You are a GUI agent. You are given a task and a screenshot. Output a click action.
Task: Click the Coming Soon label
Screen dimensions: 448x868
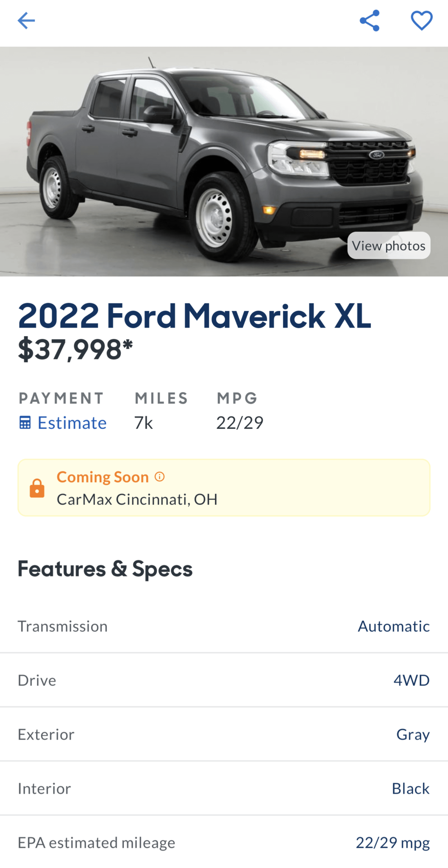click(x=103, y=477)
